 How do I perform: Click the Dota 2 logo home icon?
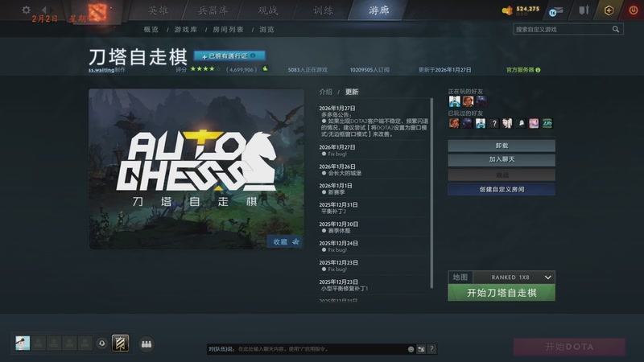(97, 12)
